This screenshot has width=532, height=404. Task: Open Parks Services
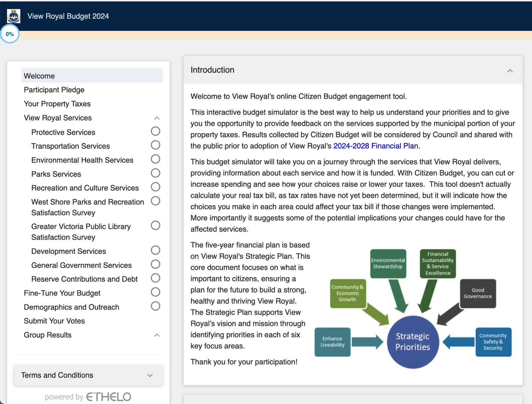(56, 174)
